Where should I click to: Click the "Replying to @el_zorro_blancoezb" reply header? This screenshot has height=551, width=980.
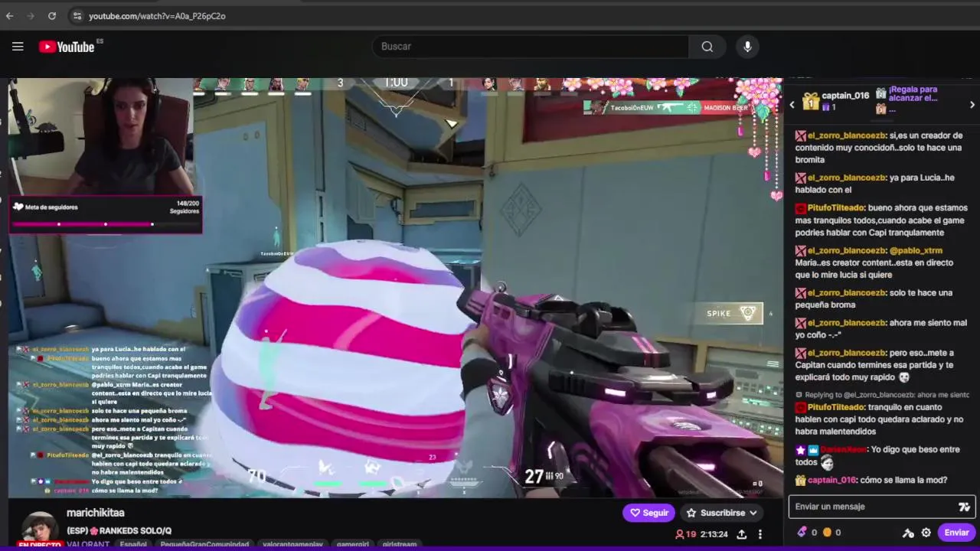pos(881,395)
